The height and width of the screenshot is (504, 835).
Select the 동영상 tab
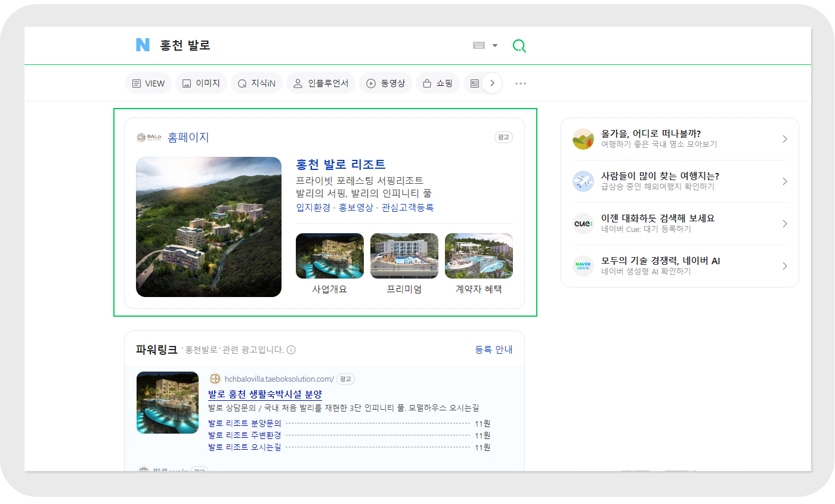click(x=385, y=84)
